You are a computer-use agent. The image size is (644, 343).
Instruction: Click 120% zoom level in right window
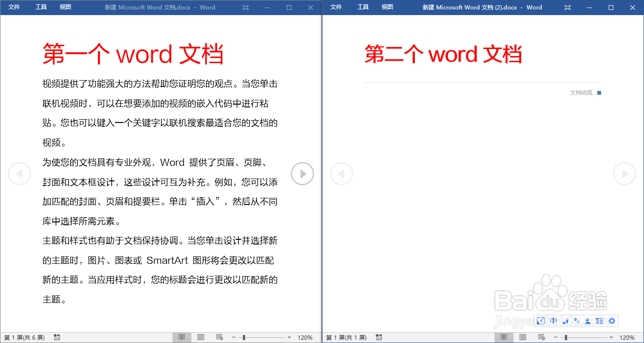(627, 337)
